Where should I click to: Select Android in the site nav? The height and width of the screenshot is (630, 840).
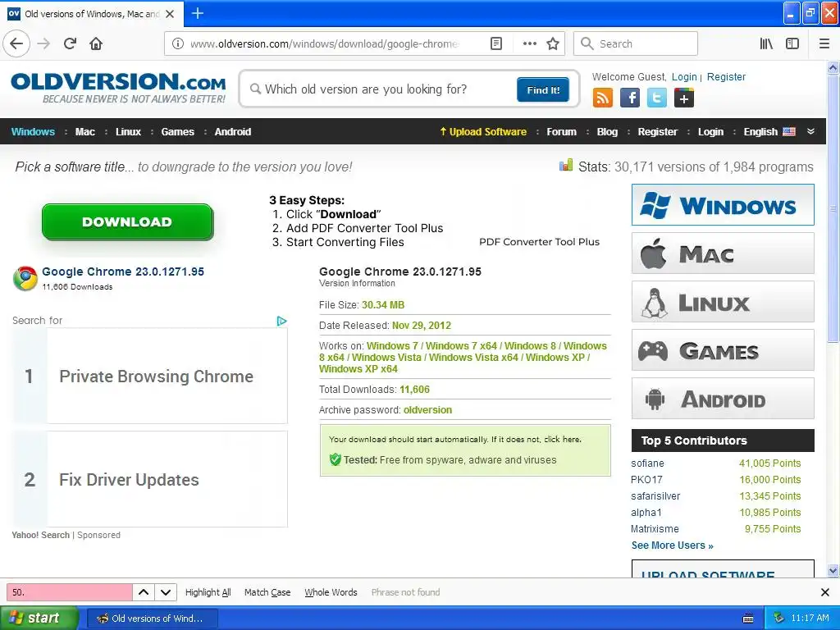(x=232, y=132)
